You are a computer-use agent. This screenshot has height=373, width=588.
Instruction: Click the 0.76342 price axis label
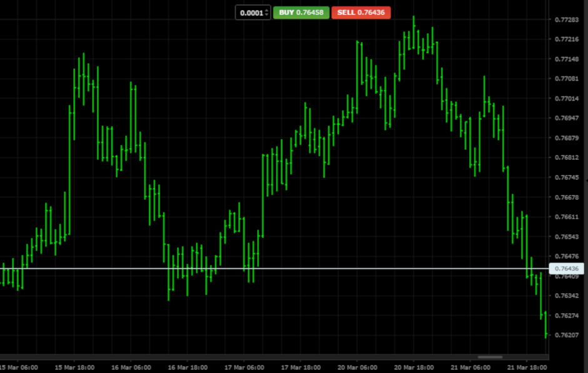[567, 296]
